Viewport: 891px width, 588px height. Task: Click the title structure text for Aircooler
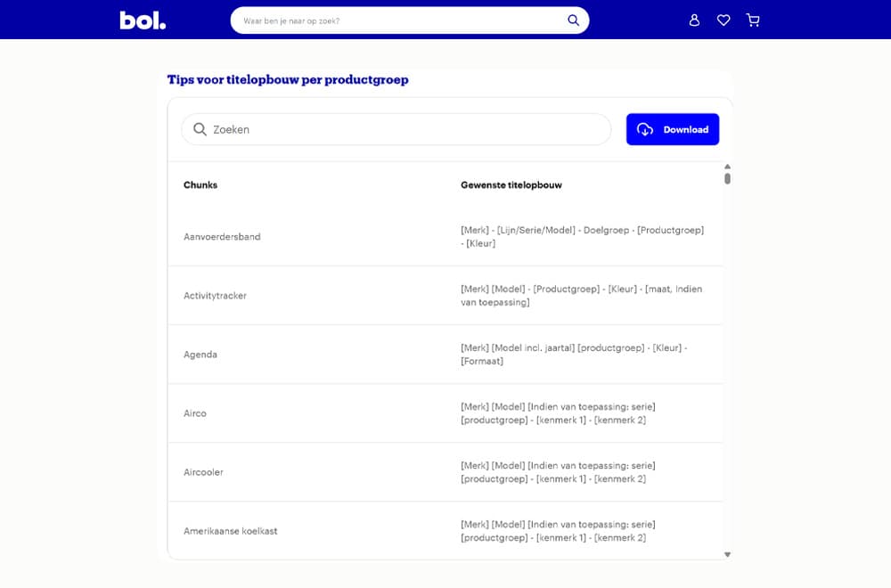(x=558, y=472)
